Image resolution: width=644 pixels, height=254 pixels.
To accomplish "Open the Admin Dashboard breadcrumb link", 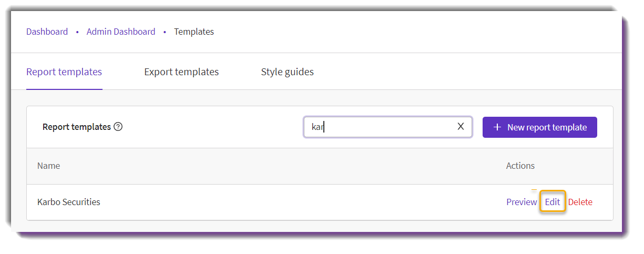I will (x=121, y=32).
